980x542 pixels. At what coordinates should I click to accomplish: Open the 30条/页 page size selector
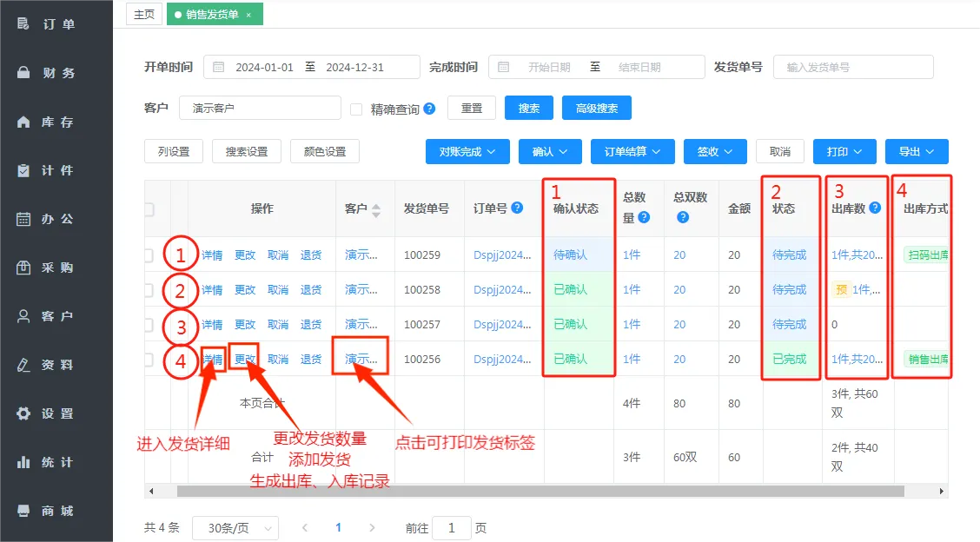[235, 528]
